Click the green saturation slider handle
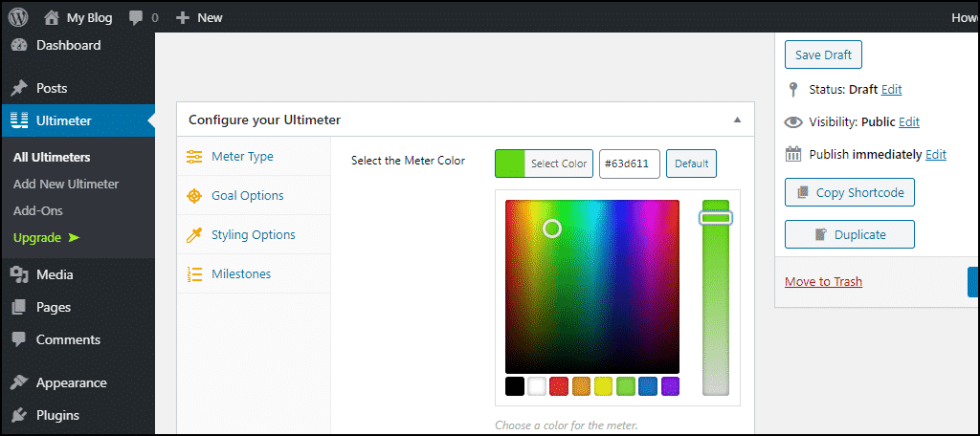Screen dimensions: 980x436 (x=716, y=217)
